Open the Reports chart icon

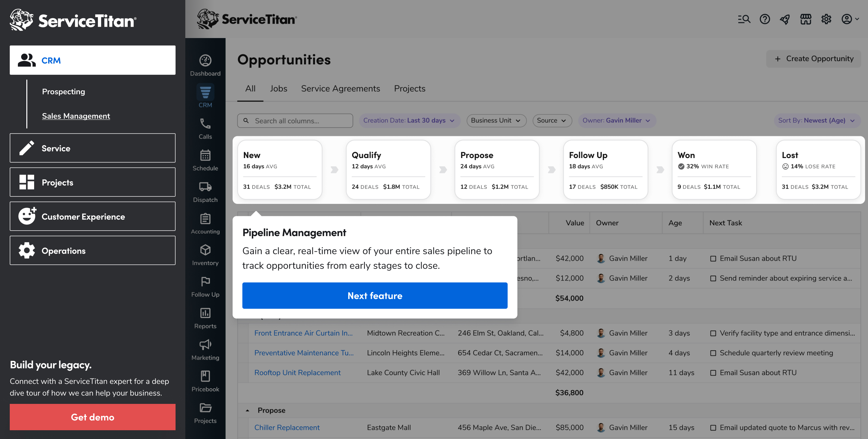click(x=205, y=313)
